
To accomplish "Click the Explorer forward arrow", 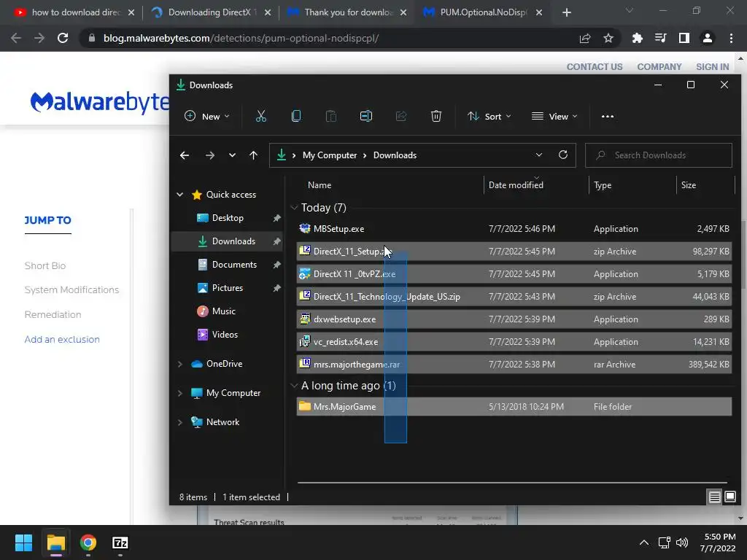I will 209,155.
